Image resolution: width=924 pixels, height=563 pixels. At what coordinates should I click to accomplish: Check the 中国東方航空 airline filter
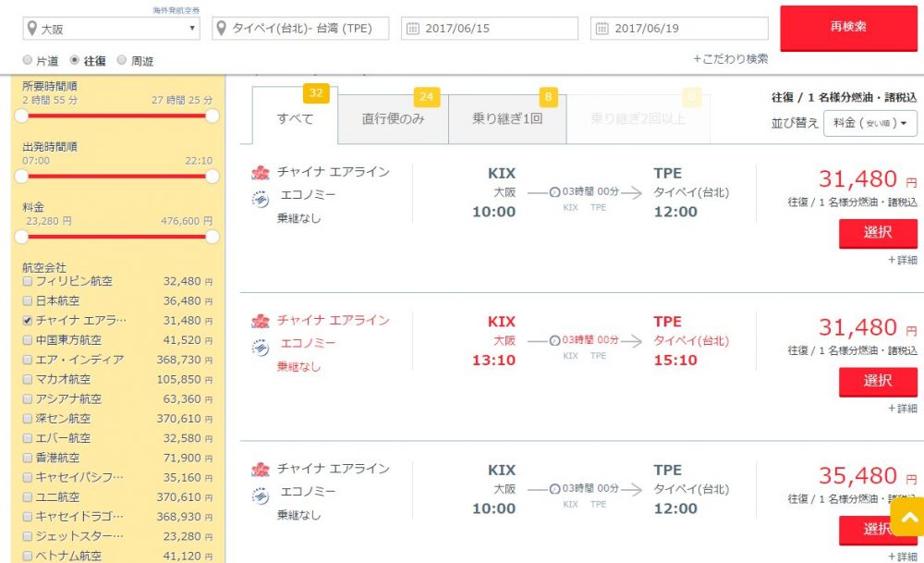point(27,340)
